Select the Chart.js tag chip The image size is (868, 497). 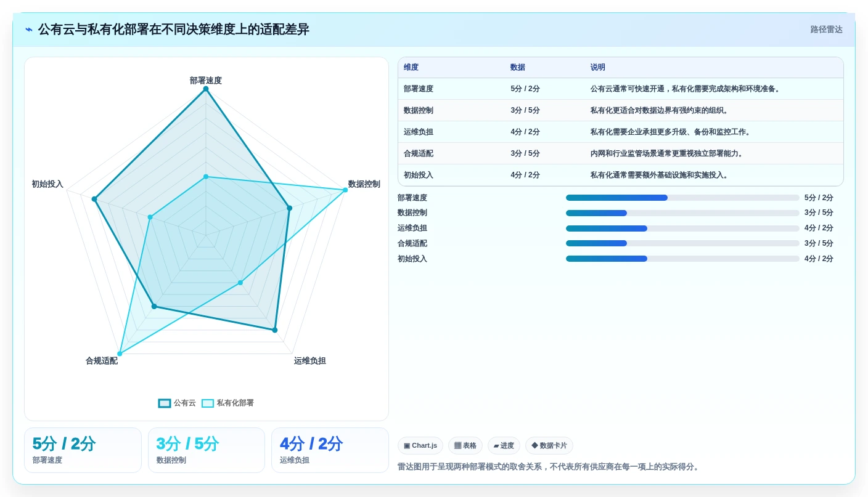[x=420, y=446]
